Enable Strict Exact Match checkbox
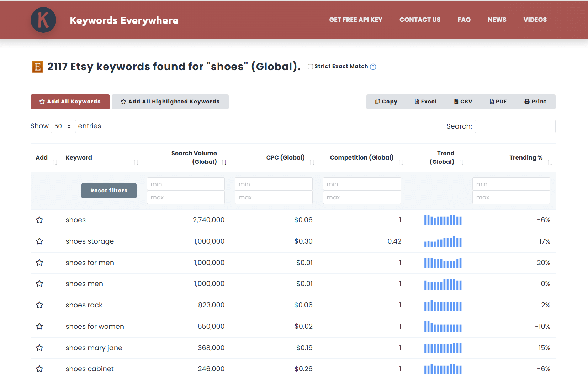Screen dimensions: 588x374 pos(311,67)
